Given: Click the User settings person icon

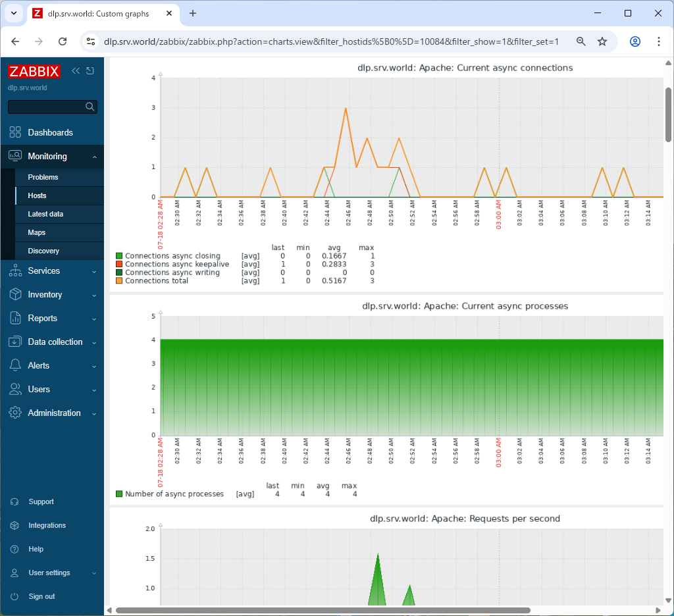Looking at the screenshot, I should click(14, 573).
